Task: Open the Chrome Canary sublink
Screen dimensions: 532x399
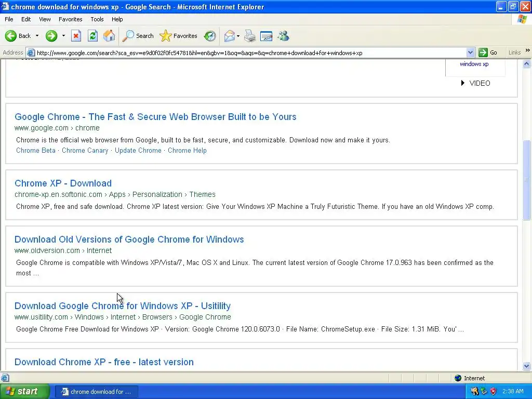Action: tap(85, 150)
